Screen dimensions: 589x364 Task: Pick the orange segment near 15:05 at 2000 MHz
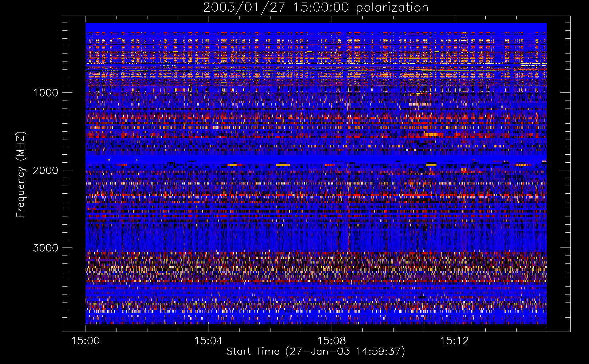point(234,165)
